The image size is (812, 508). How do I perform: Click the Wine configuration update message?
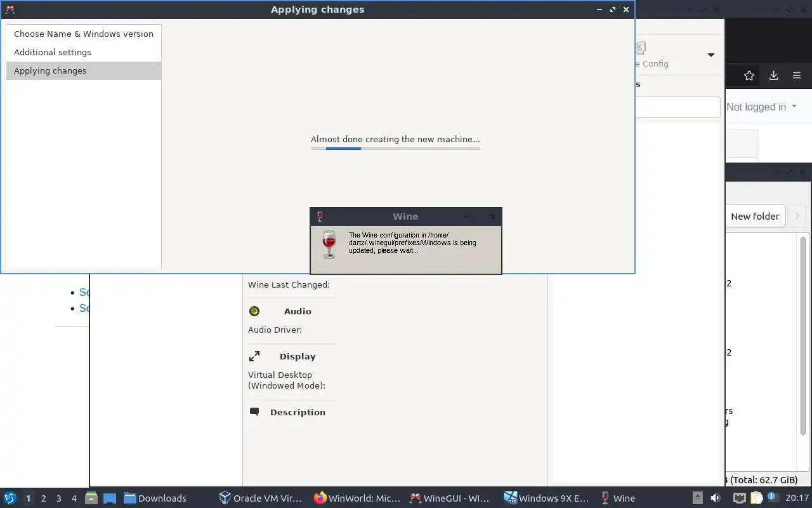(412, 243)
